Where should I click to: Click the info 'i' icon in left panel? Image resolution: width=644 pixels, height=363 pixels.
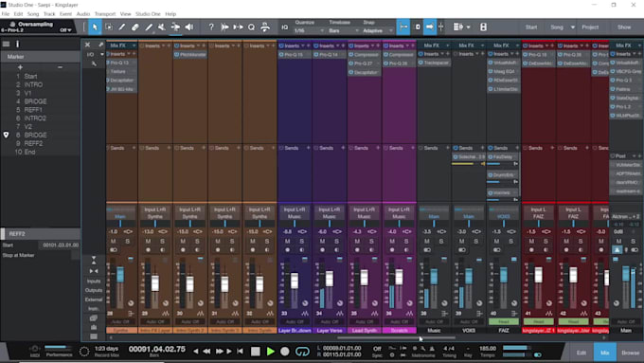pos(17,44)
